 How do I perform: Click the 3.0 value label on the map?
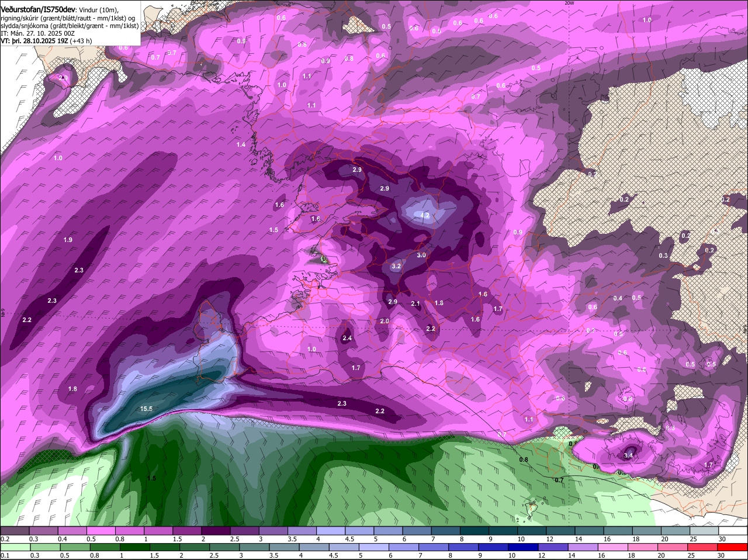point(421,255)
